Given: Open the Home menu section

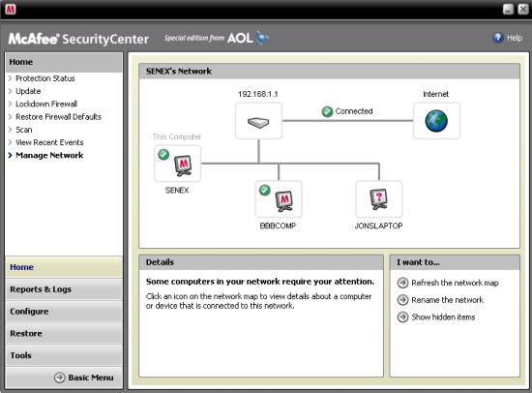Looking at the screenshot, I should tap(64, 267).
